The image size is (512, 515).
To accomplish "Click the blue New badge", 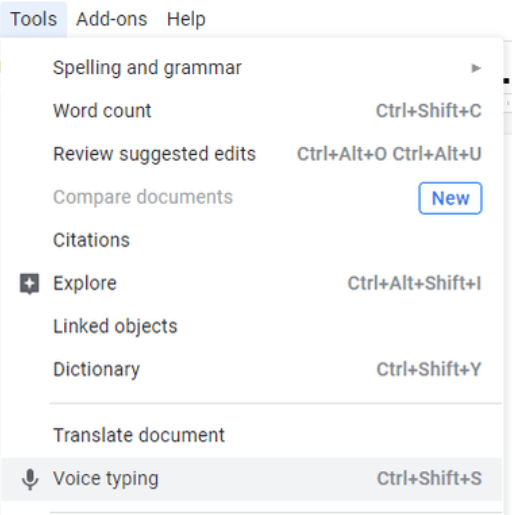I will (x=450, y=198).
